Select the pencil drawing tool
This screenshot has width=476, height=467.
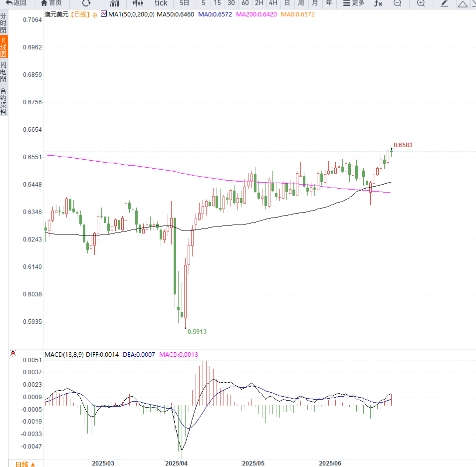pos(445,3)
